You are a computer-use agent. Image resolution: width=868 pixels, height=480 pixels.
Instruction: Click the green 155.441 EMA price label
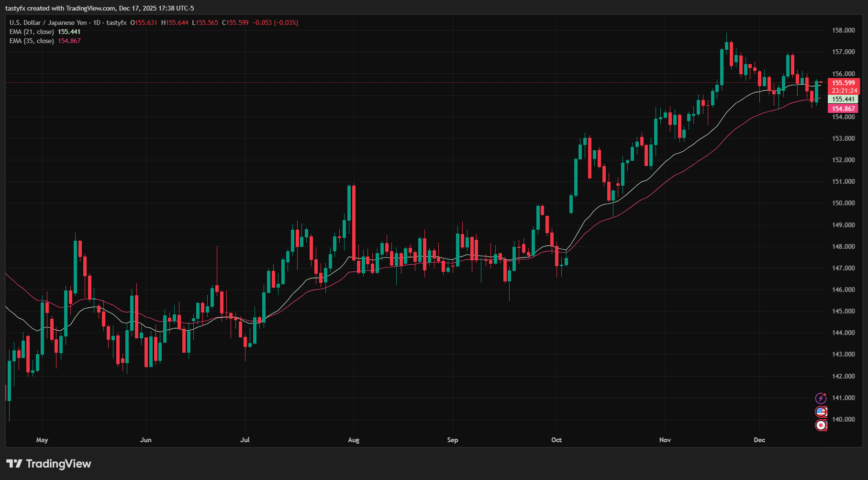point(844,100)
